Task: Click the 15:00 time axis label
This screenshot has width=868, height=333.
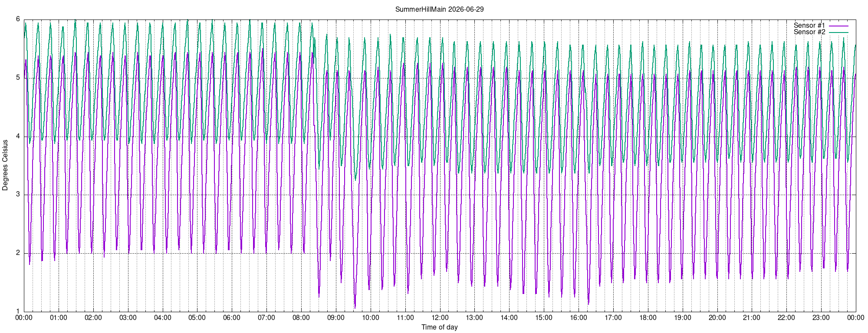Action: (x=544, y=318)
